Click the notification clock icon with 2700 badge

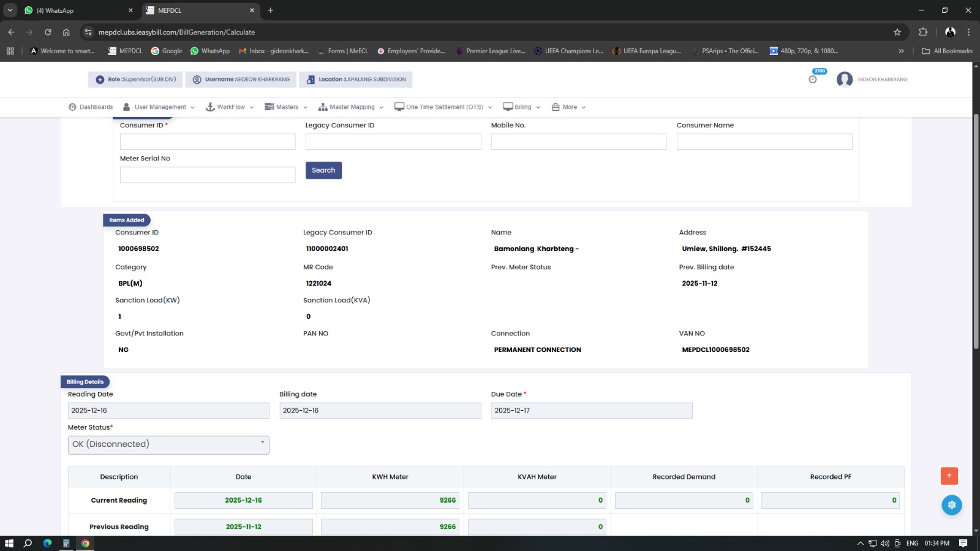click(x=813, y=79)
